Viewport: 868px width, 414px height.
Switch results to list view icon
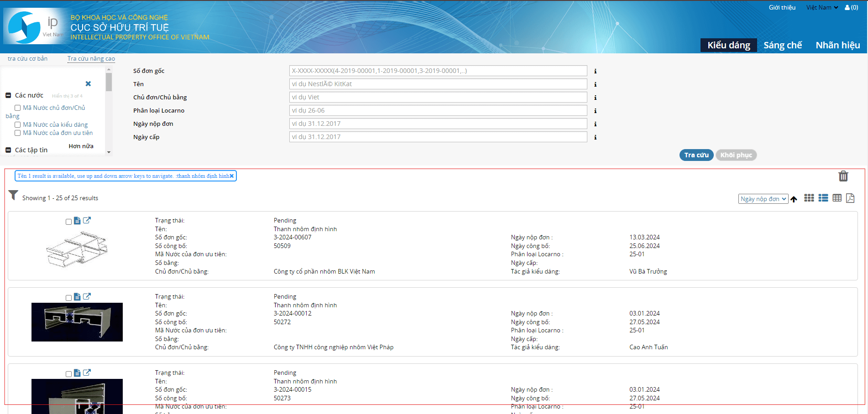pos(823,198)
